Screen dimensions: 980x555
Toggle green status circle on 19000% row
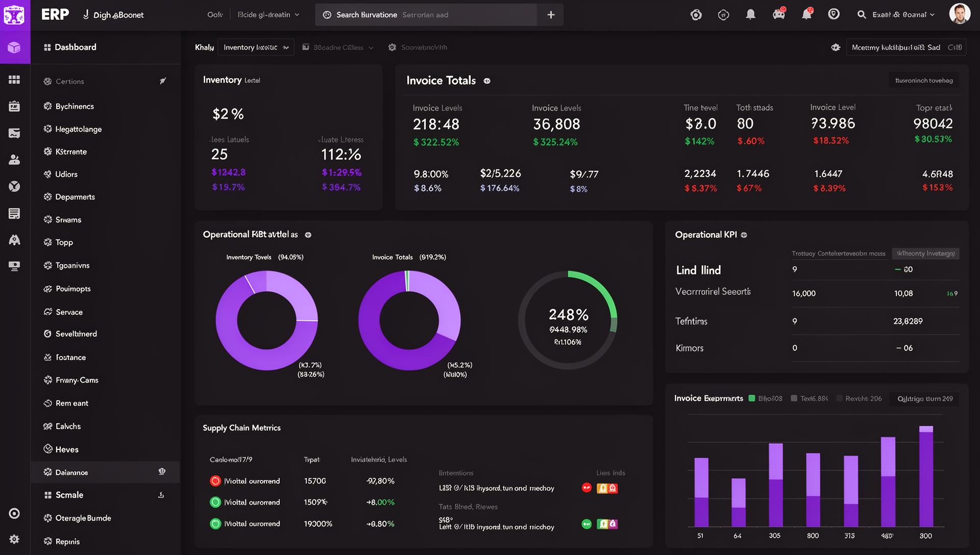point(215,524)
